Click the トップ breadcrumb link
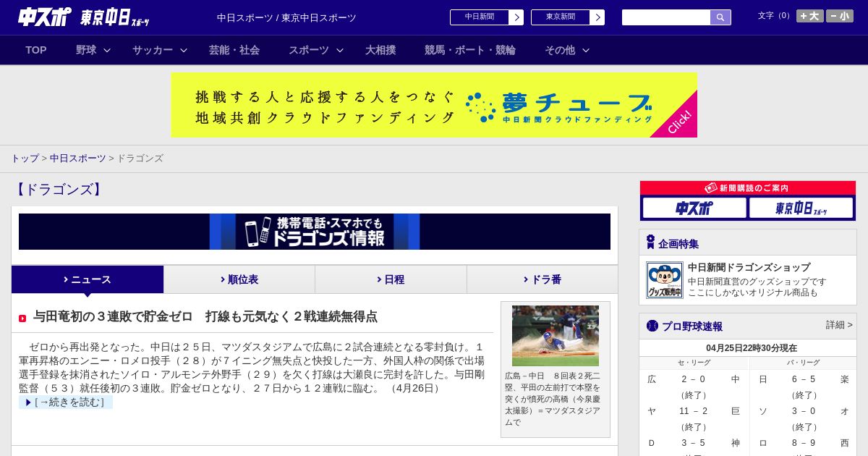This screenshot has height=456, width=868. click(x=25, y=159)
